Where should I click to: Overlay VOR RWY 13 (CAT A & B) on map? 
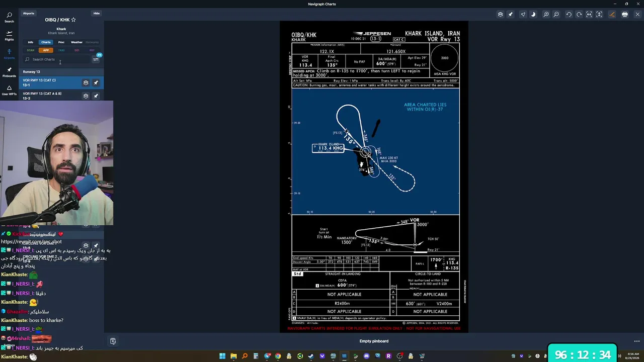[x=86, y=96]
